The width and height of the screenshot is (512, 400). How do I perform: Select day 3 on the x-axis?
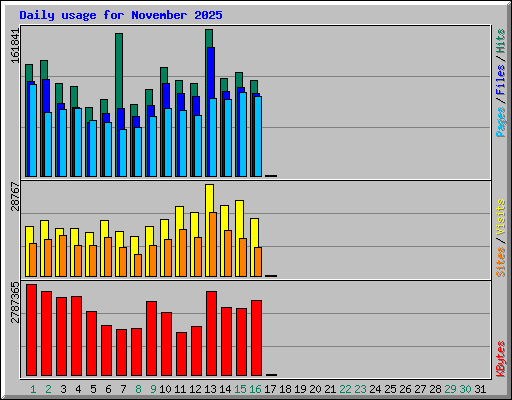pos(63,389)
